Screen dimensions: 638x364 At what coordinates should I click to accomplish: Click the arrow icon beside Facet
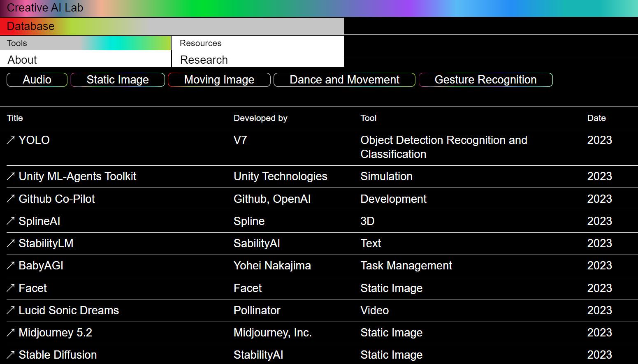click(11, 288)
